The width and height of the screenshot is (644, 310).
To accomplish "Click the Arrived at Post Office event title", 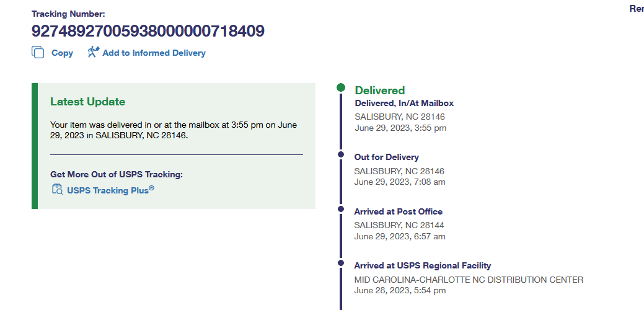I will coord(398,212).
